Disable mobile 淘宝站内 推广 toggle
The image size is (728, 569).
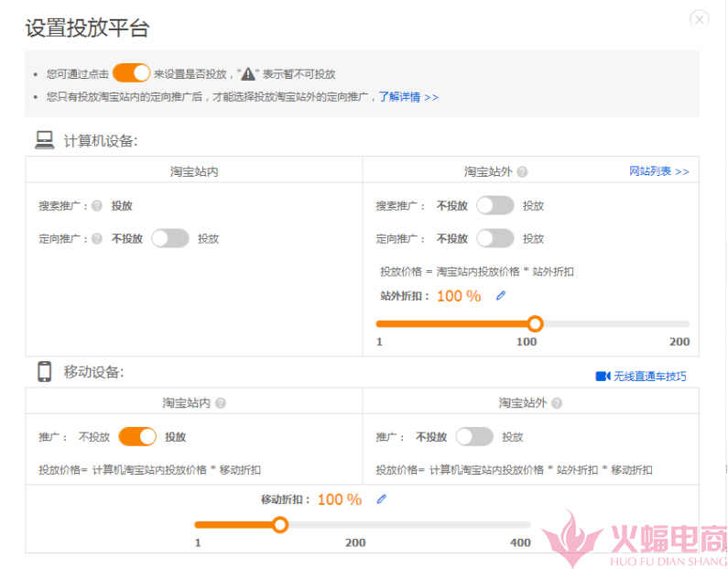[137, 437]
